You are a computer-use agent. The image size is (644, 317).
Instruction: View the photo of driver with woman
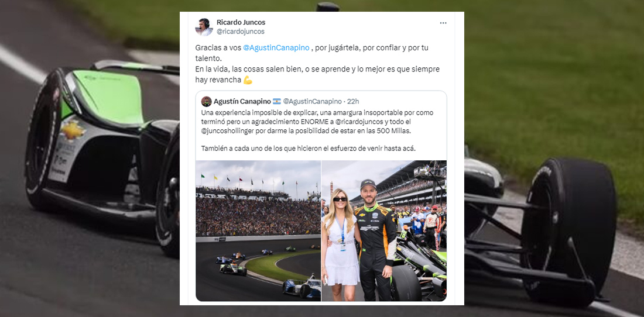384,230
